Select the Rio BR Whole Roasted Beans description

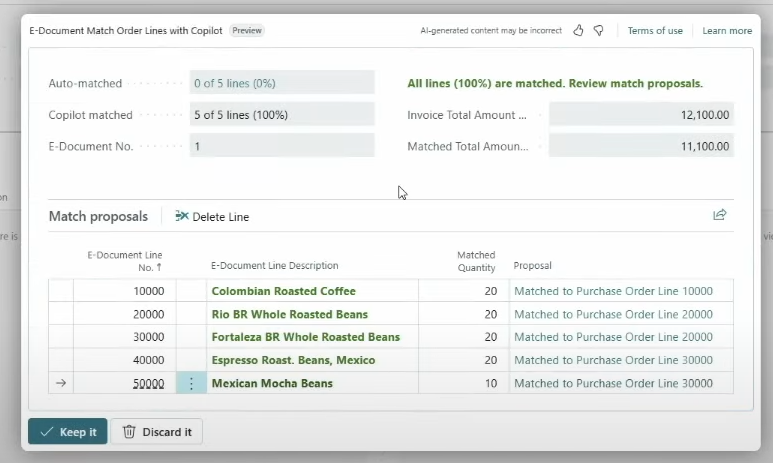290,314
